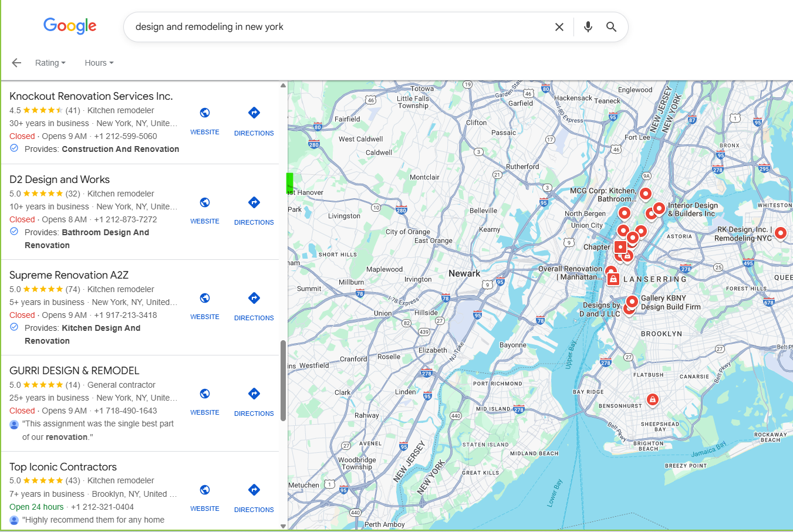Select the Gallery KBNY map pin
This screenshot has height=532, width=793.
(x=632, y=301)
